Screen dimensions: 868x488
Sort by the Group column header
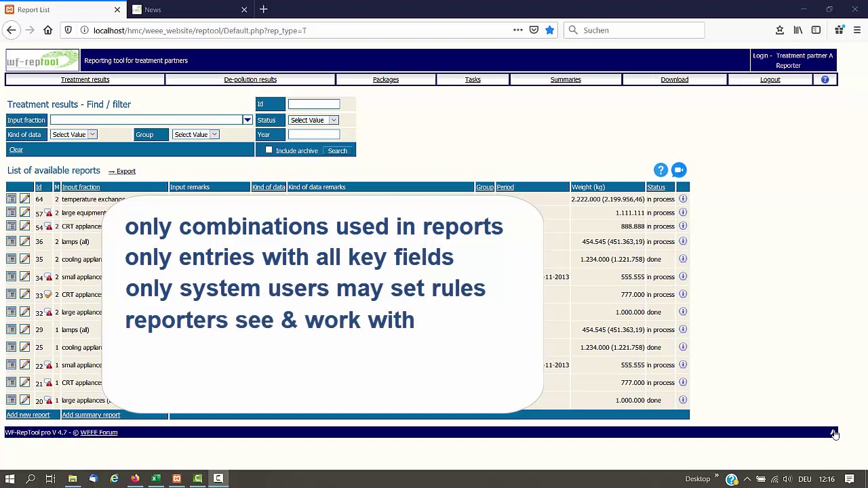[485, 187]
